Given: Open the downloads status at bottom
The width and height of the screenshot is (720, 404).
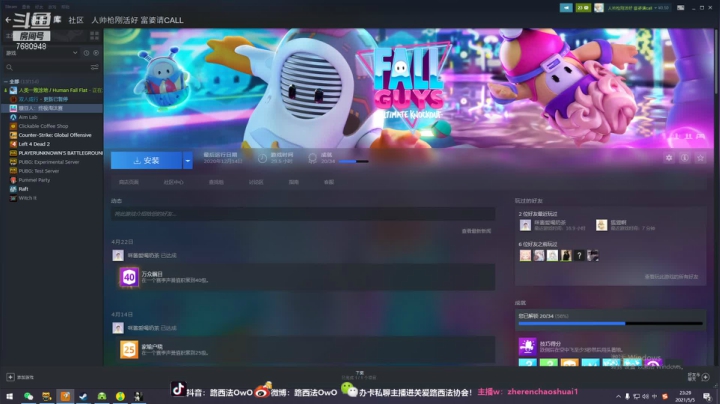Looking at the screenshot, I should pos(360,375).
